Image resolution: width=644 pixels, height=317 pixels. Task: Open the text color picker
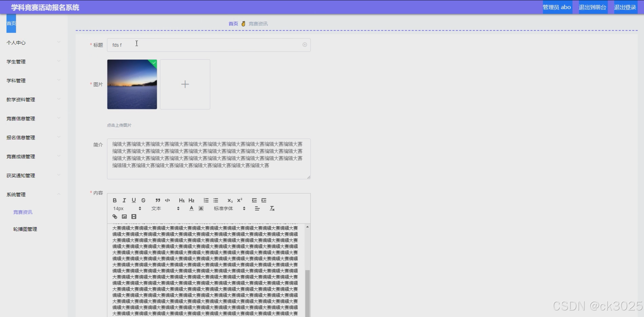click(191, 208)
